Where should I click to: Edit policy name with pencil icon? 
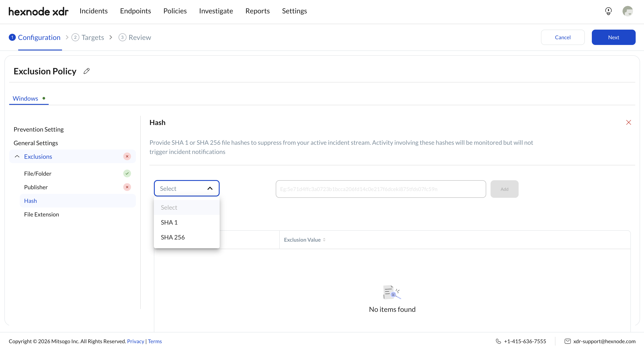(87, 71)
